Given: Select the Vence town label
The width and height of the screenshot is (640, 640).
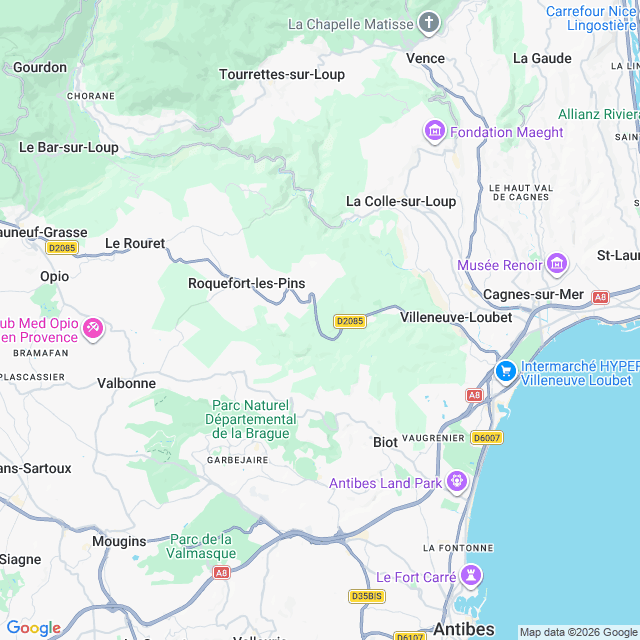Looking at the screenshot, I should pos(425,58).
